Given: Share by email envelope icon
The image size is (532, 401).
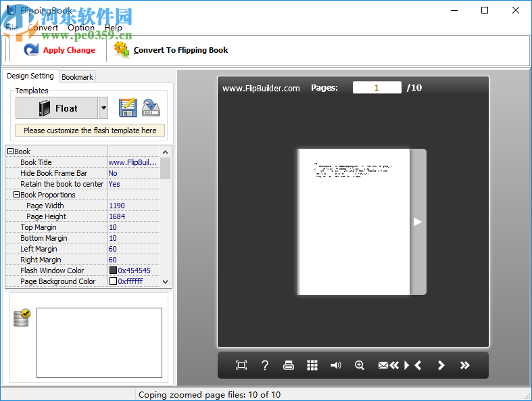Looking at the screenshot, I should 383,365.
